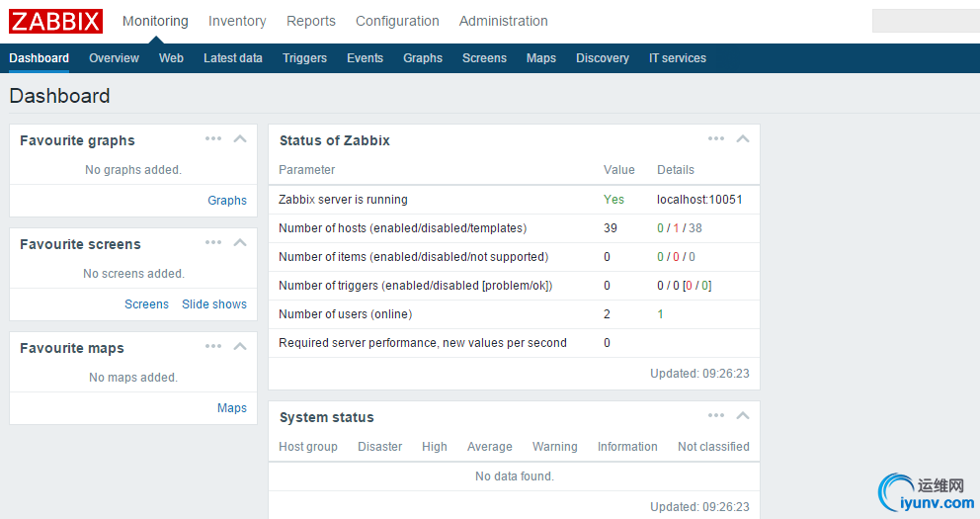The width and height of the screenshot is (980, 519).
Task: Click 'Required server performance' row text
Action: click(x=423, y=343)
